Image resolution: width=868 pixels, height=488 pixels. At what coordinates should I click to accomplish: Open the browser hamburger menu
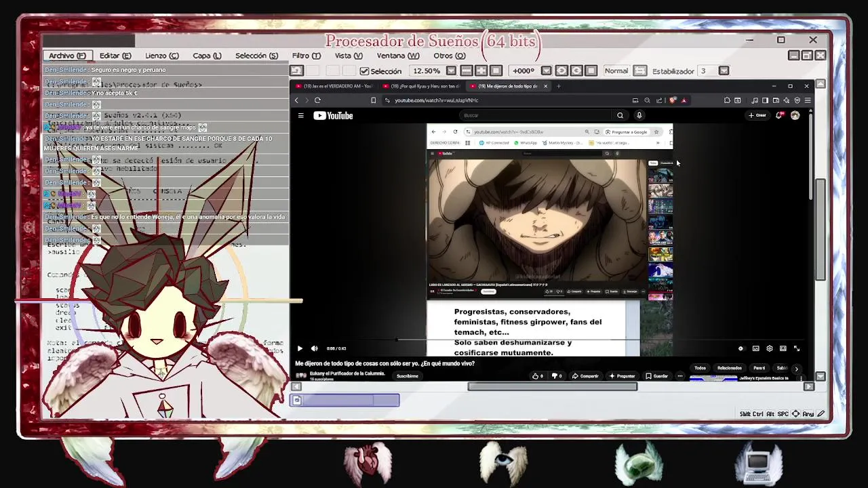[807, 100]
